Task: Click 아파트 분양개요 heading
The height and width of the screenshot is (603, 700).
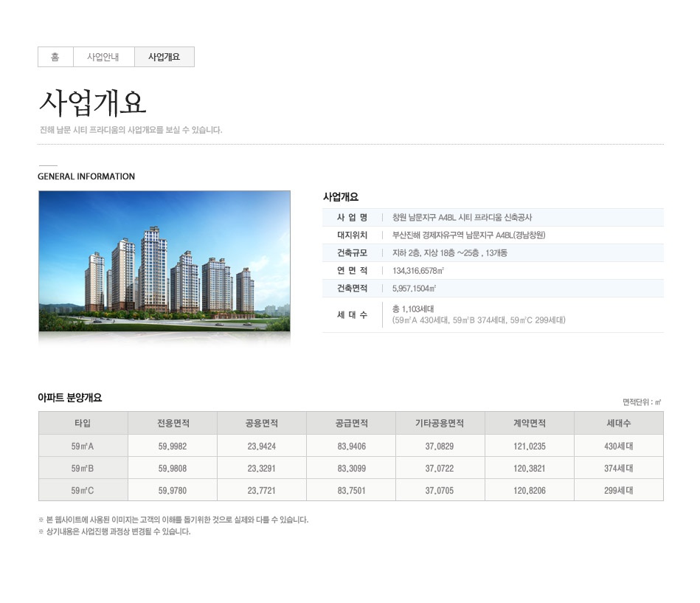Action: click(69, 398)
